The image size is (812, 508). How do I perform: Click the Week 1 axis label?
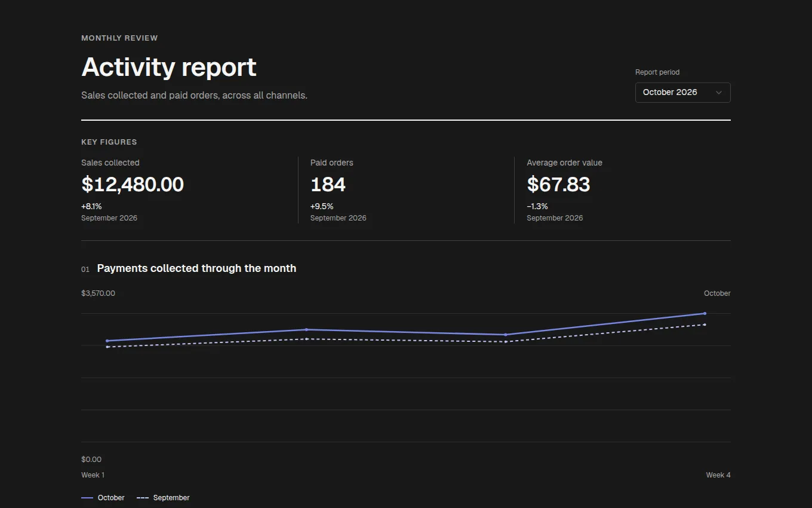[93, 475]
